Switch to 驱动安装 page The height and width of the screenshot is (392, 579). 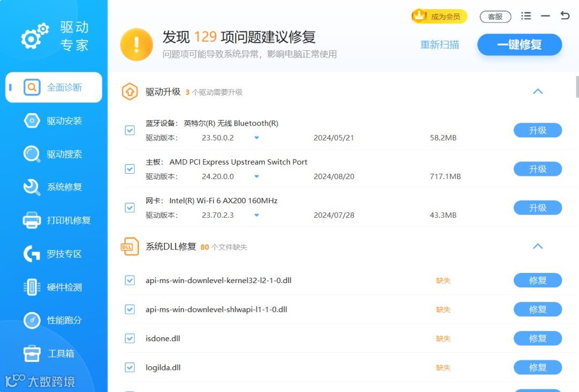point(54,121)
